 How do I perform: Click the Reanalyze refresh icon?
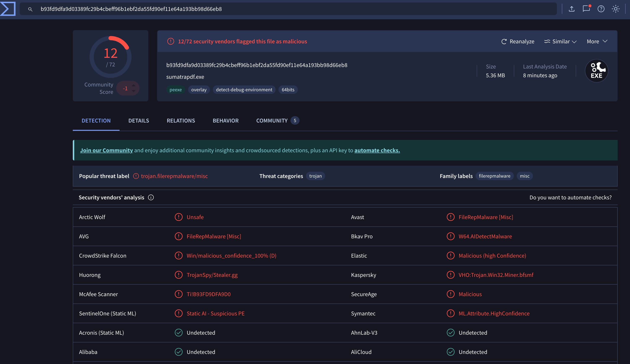(504, 41)
